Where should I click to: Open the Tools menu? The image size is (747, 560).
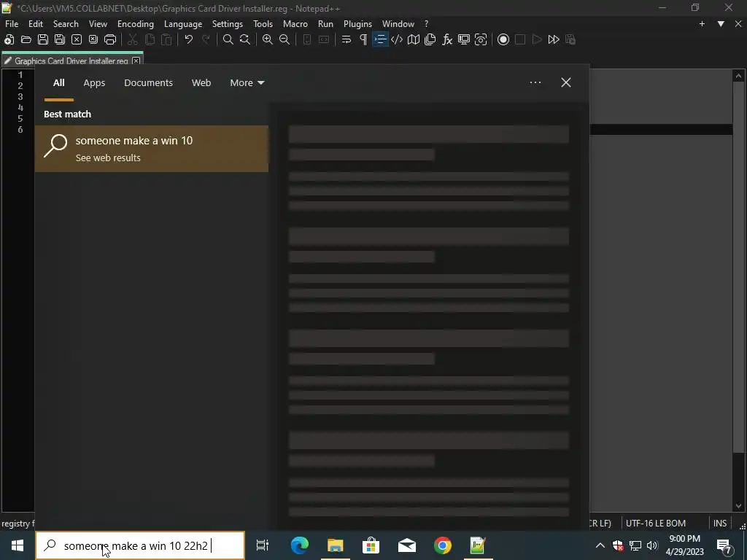263,24
